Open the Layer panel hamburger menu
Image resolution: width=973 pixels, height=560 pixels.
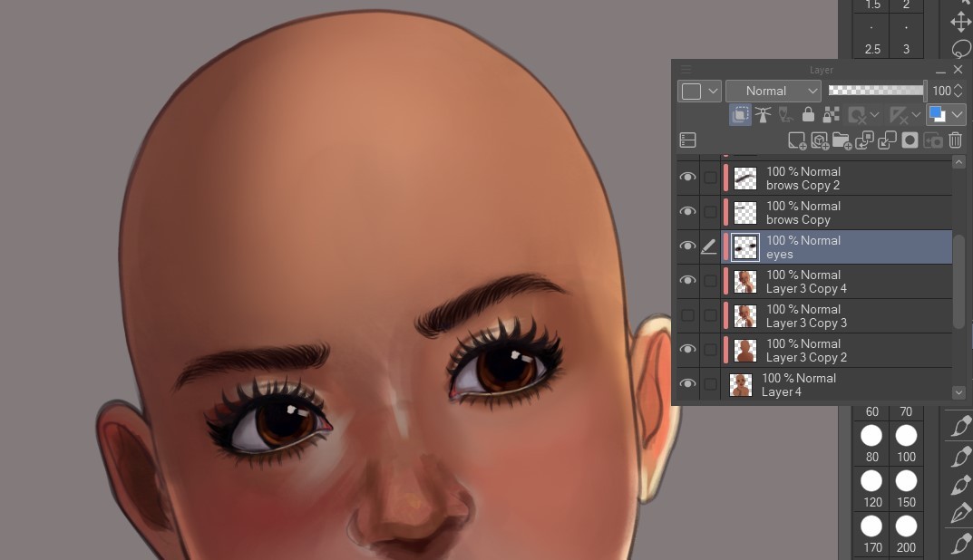(x=686, y=70)
